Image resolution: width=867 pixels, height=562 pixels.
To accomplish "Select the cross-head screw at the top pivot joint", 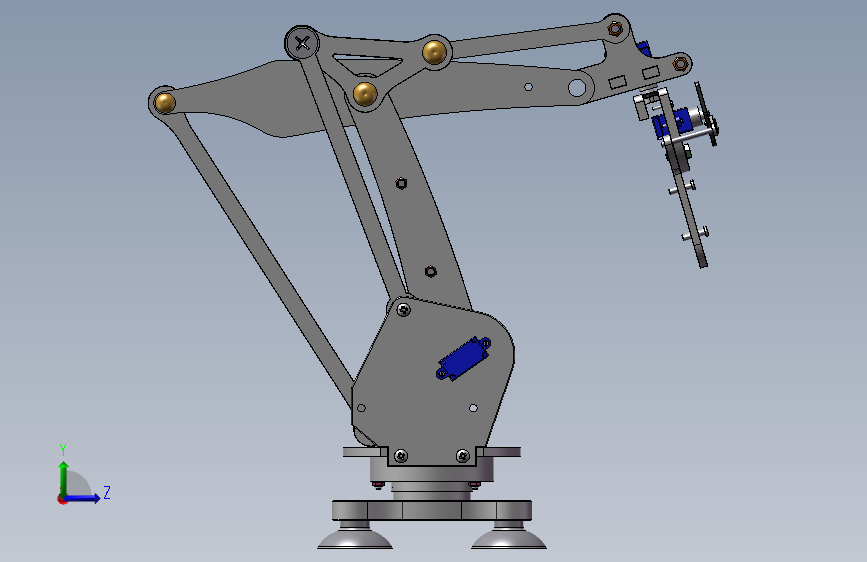I will coord(301,43).
